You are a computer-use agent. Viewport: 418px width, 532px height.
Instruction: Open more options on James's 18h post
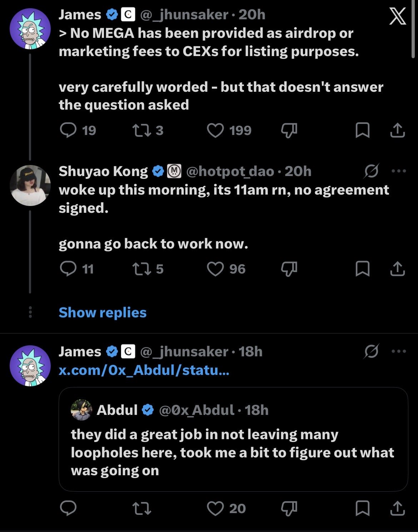399,351
